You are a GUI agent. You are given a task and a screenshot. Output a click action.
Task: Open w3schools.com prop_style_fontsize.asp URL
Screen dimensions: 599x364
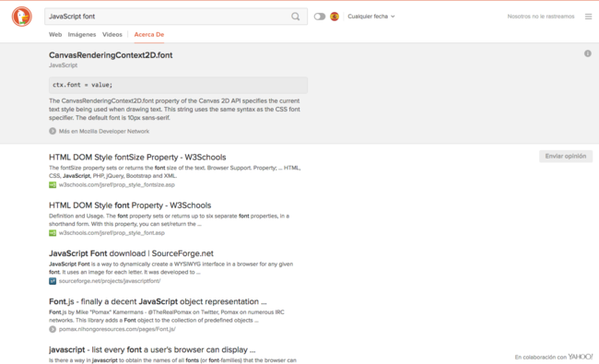click(x=117, y=185)
